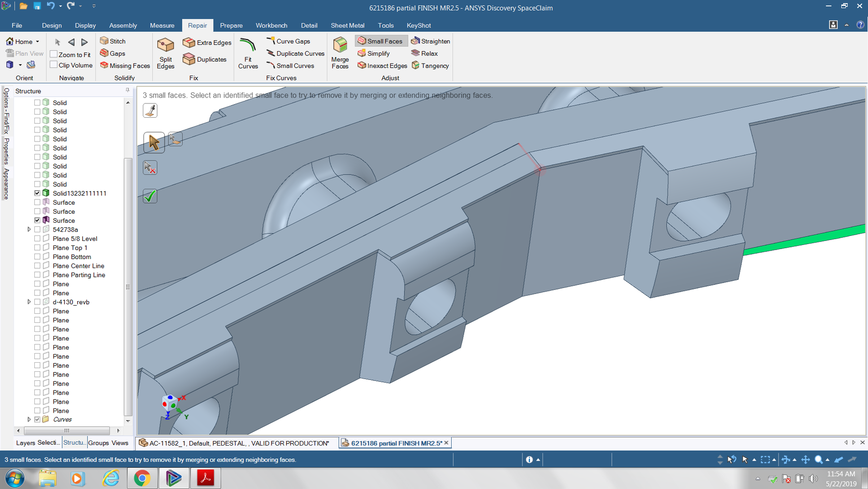
Task: Enable the Zoom to Fit checkbox
Action: (x=54, y=54)
